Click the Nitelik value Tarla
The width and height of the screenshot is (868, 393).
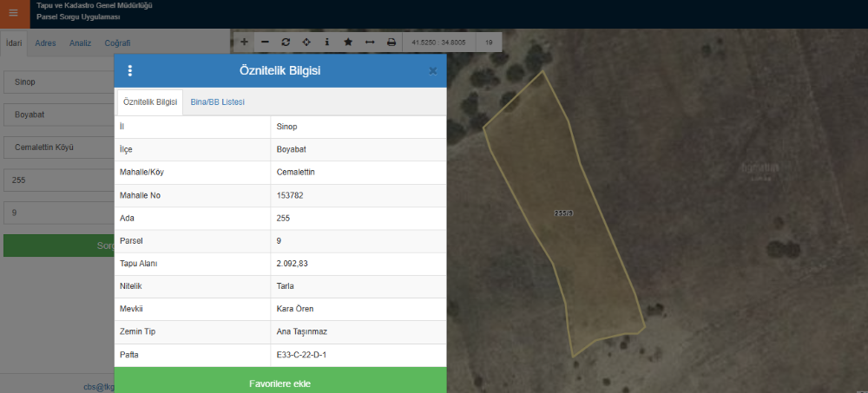[x=285, y=286]
